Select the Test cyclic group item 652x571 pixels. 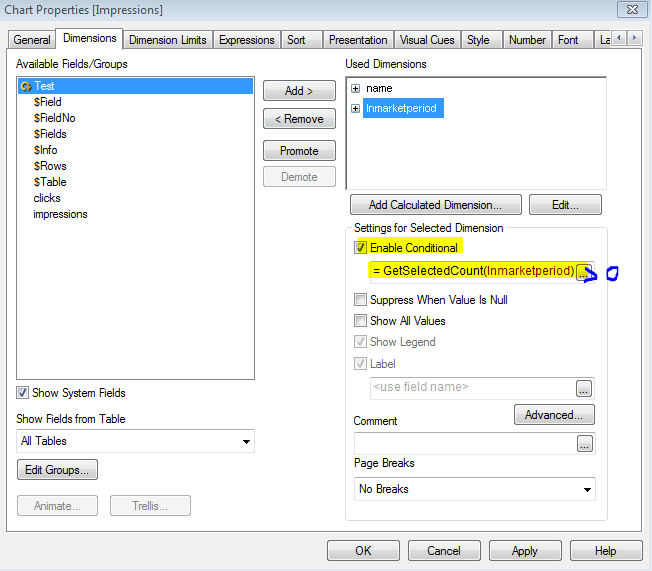(136, 86)
